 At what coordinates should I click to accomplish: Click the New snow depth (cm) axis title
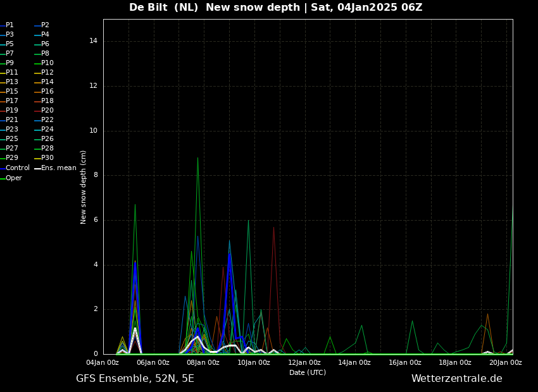tap(84, 187)
